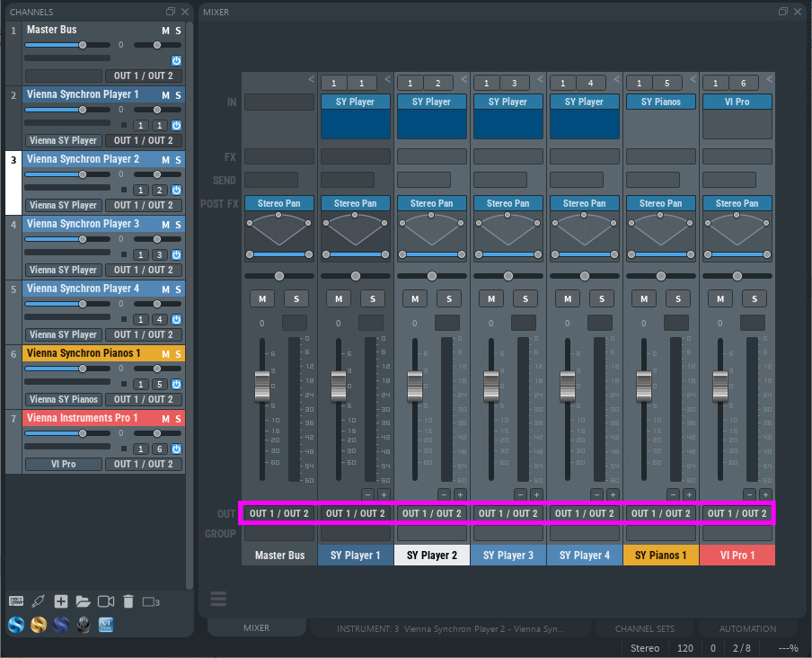
Task: Click the pan slider knob on SY Player 3 strip
Action: (508, 276)
